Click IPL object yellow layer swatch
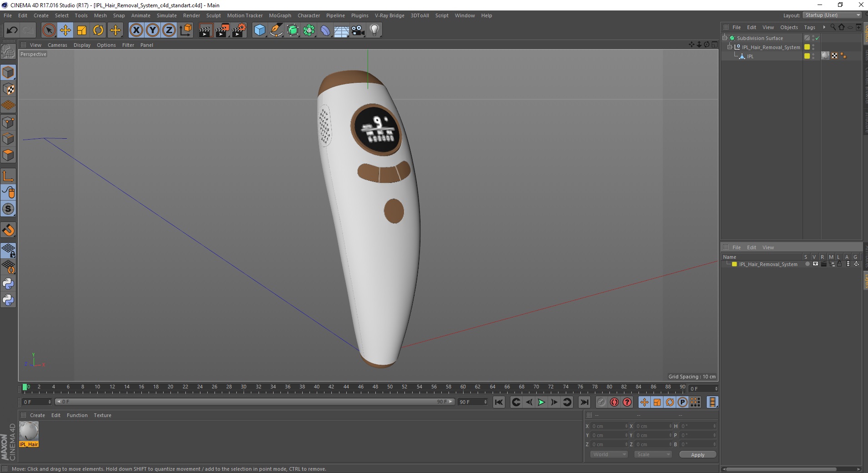This screenshot has height=473, width=868. pyautogui.click(x=807, y=56)
